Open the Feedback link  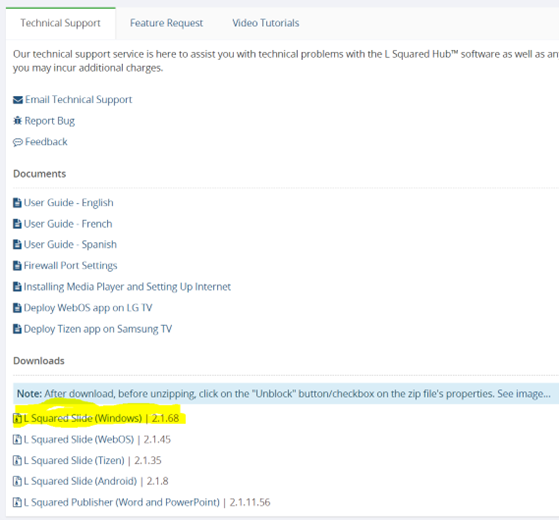[46, 142]
